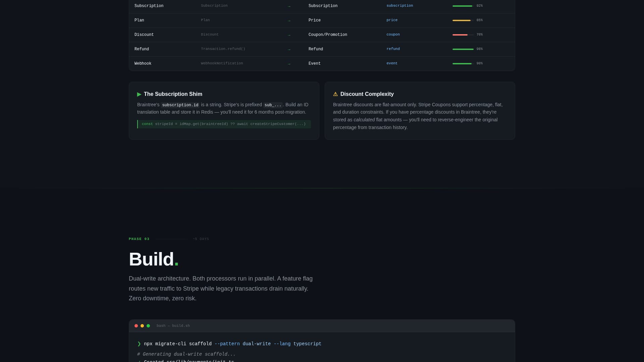Image resolution: width=644 pixels, height=362 pixels.
Task: Open the blue 'event' API object link
Action: pos(392,63)
